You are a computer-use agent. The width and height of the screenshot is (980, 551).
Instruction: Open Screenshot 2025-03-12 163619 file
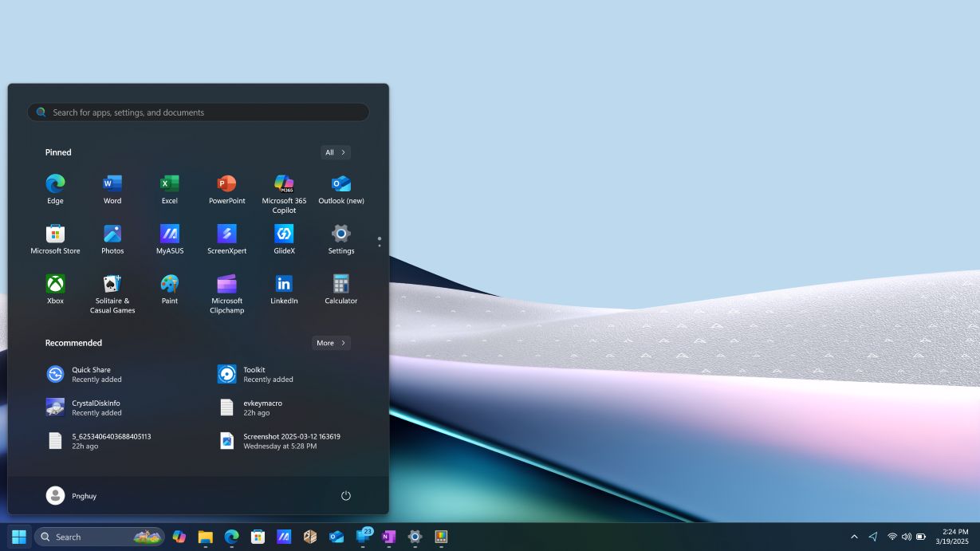point(291,441)
